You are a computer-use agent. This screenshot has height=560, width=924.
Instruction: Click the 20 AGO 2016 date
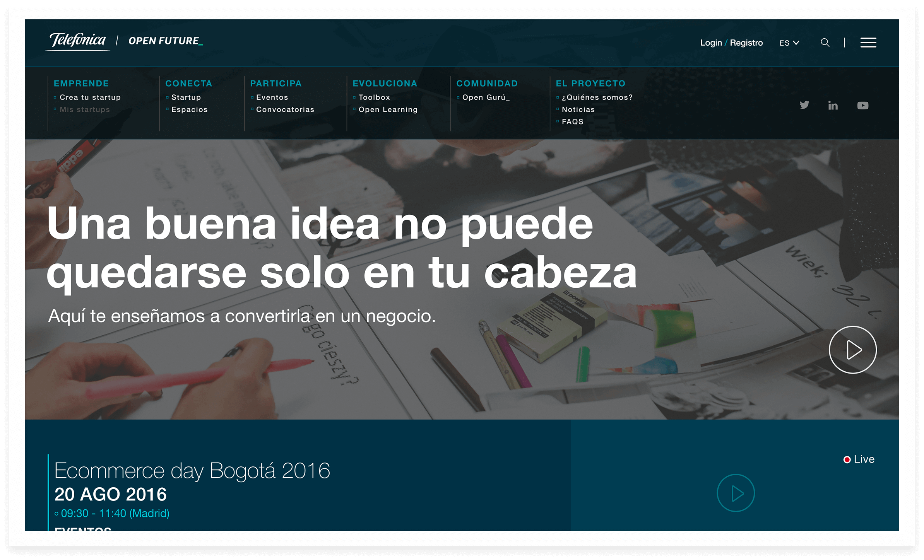[111, 494]
